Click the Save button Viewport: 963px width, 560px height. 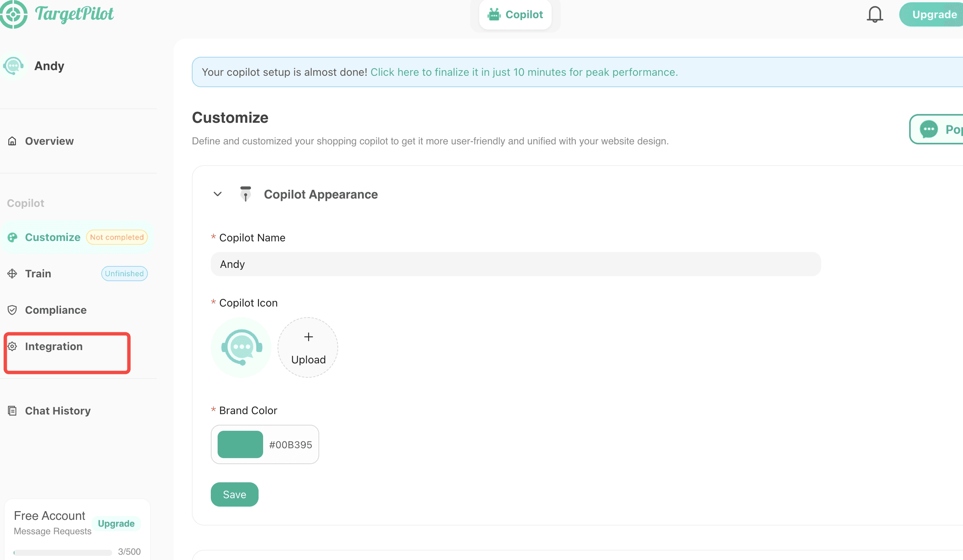tap(234, 494)
